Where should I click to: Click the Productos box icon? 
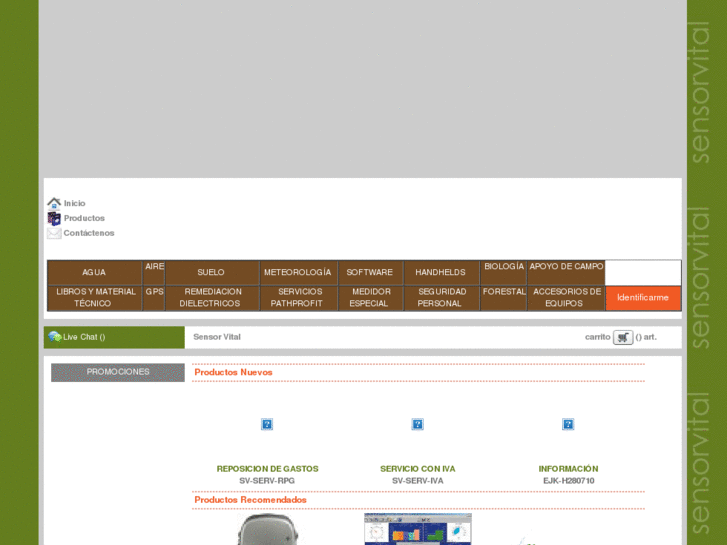click(x=54, y=218)
